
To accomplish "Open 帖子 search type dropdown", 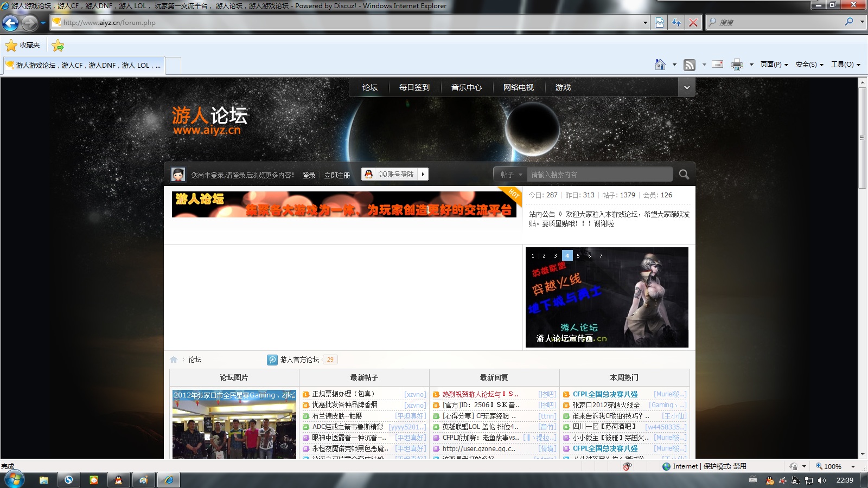I will [510, 174].
